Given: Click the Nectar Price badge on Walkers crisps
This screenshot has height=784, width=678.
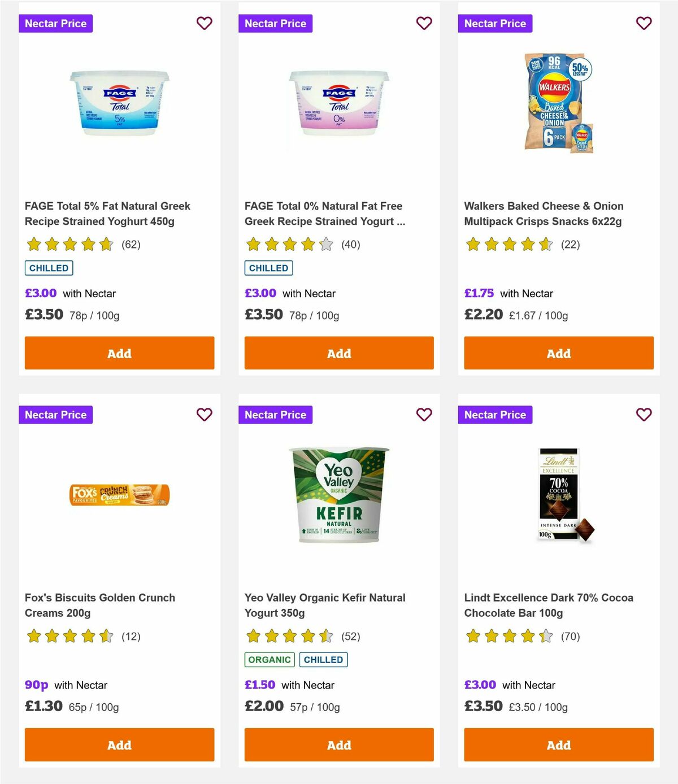Looking at the screenshot, I should (495, 23).
